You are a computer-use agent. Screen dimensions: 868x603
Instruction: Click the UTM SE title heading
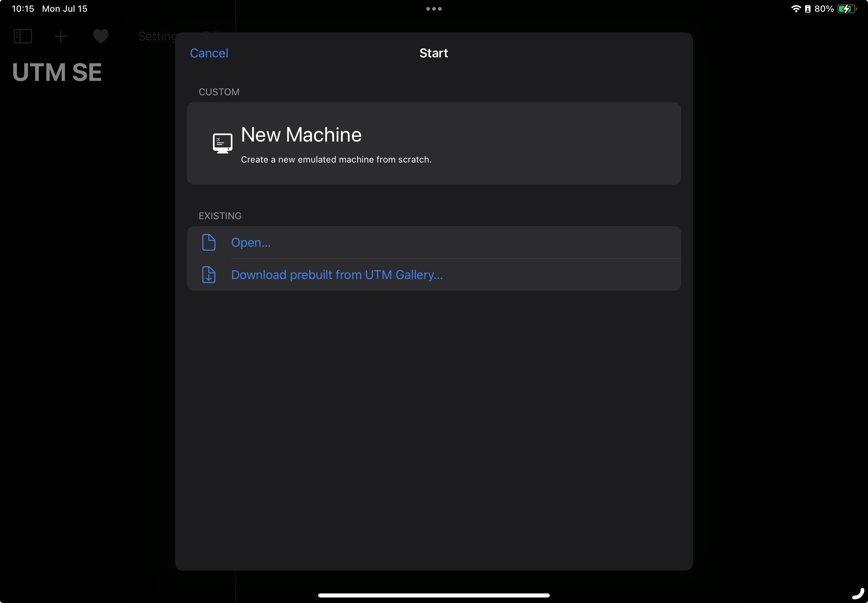pos(57,72)
